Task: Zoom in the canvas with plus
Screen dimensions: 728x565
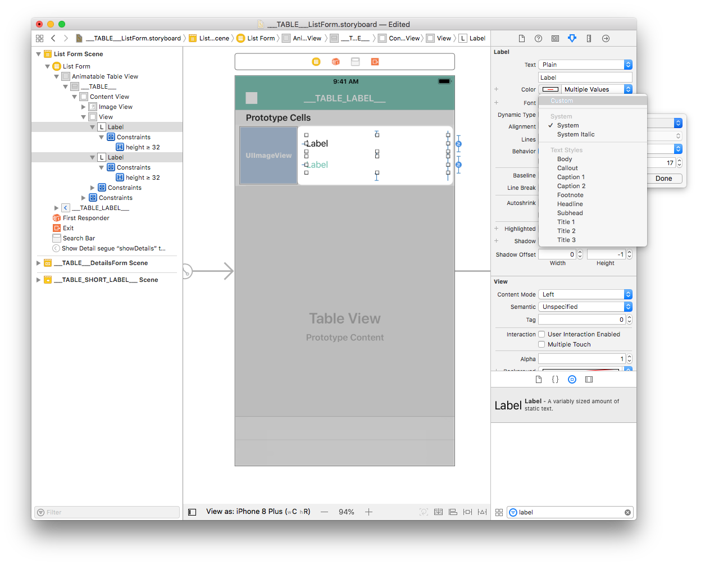Action: point(368,512)
